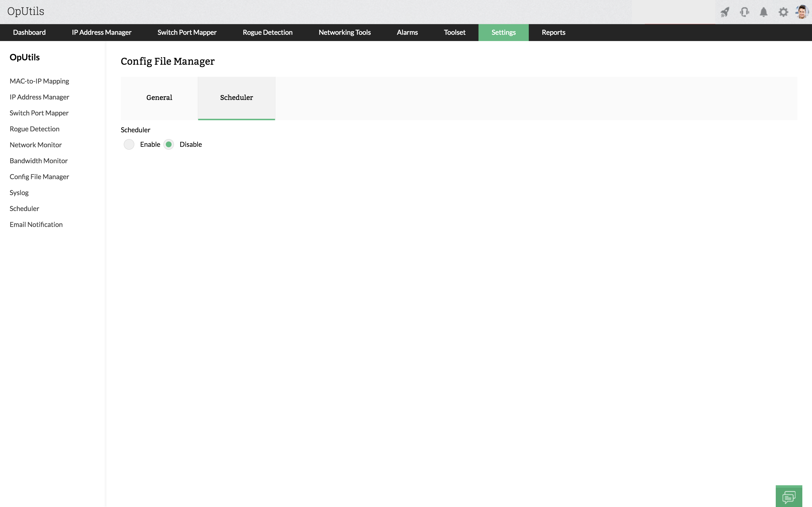Open the Alarms menu item
The height and width of the screenshot is (507, 812).
click(x=407, y=33)
